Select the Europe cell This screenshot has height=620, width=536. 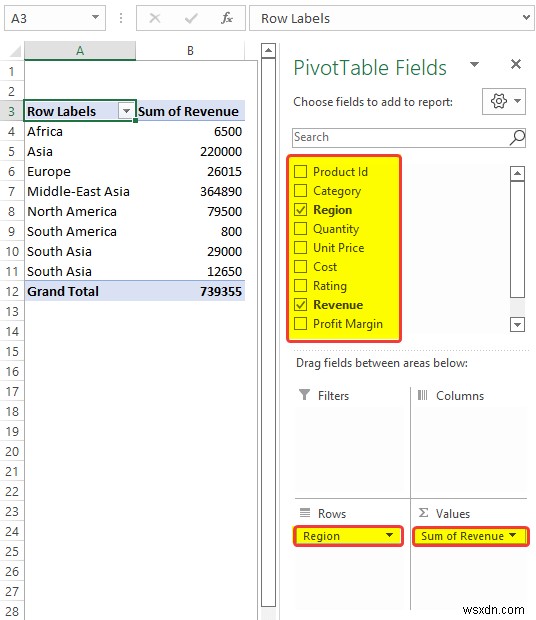click(80, 171)
